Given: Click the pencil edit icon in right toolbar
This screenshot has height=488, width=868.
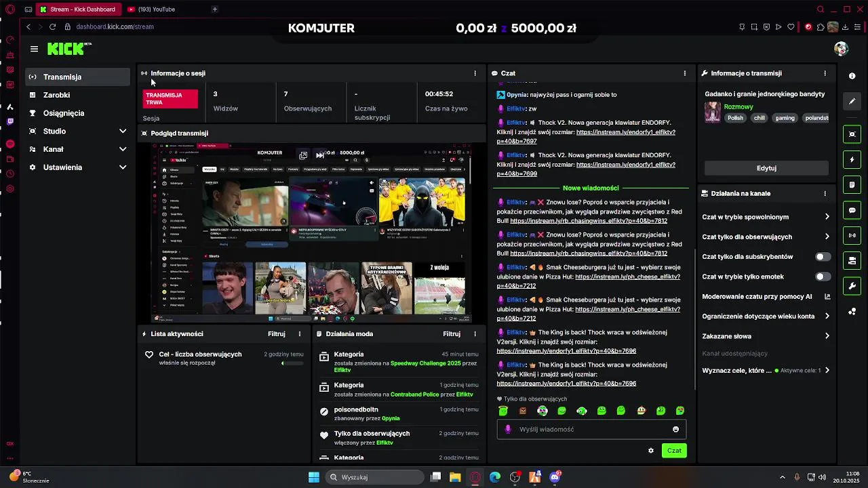Looking at the screenshot, I should (852, 102).
